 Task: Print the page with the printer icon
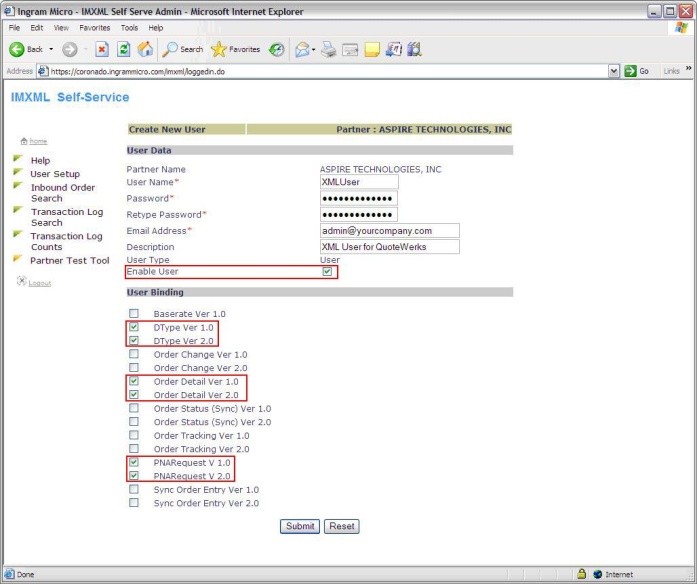pos(328,49)
